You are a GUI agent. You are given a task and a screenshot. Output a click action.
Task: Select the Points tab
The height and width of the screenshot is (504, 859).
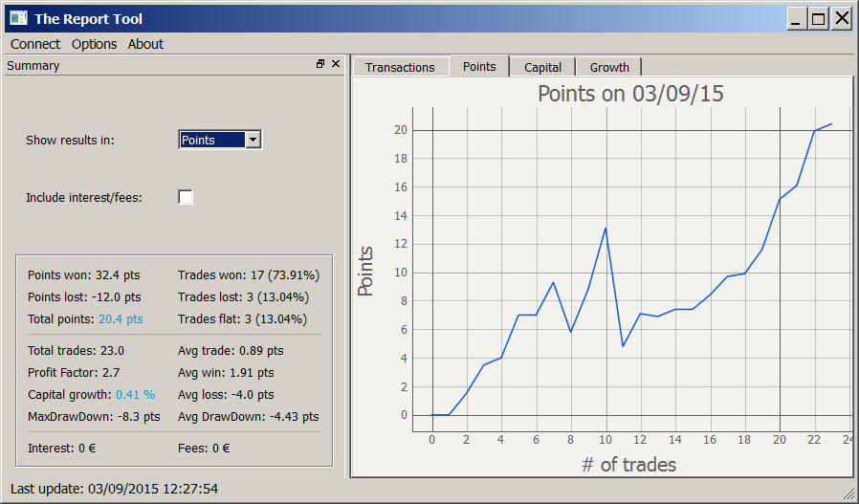tap(479, 66)
